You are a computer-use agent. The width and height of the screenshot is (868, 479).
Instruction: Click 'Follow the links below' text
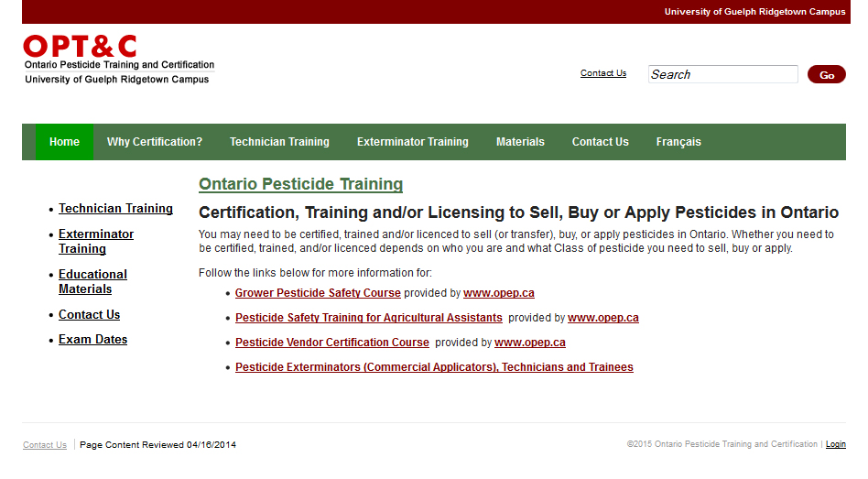[x=315, y=273]
